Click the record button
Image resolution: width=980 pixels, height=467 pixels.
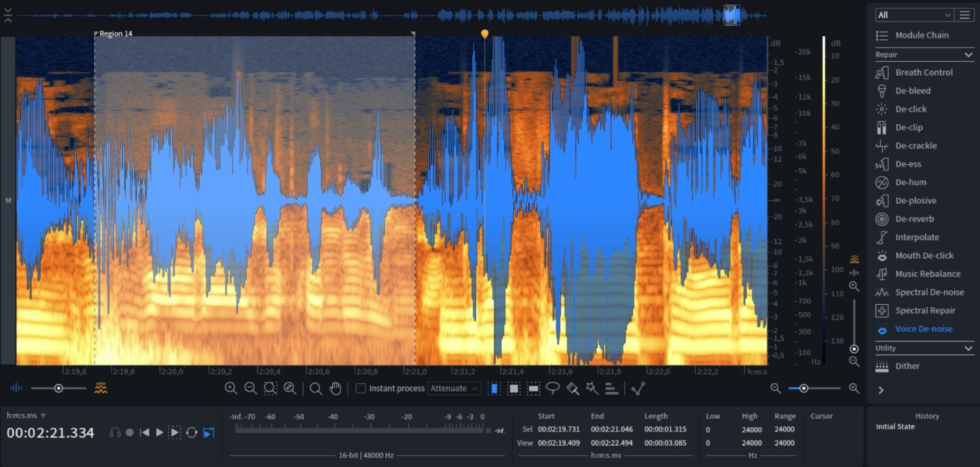[130, 432]
